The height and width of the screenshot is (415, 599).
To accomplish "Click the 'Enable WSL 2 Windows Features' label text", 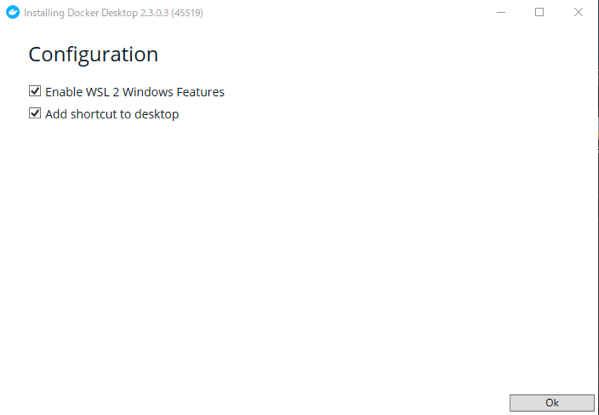I will tap(135, 92).
